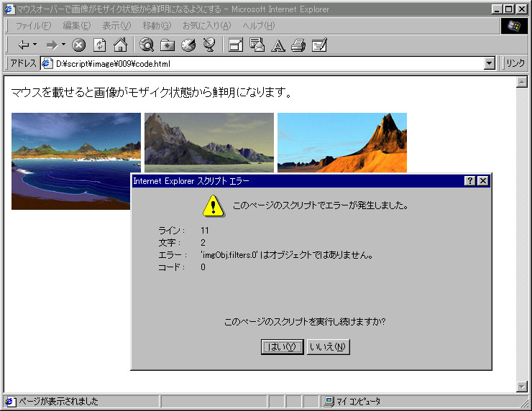Viewport: 532px width, 411px height.
Task: Click the page icon in address bar
Action: (x=47, y=63)
